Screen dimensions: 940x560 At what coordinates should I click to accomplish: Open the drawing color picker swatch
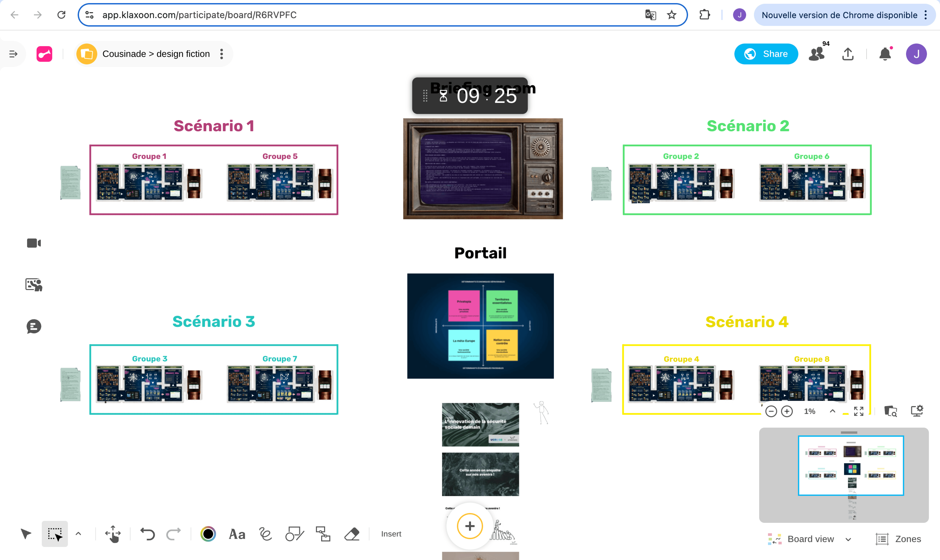pos(208,534)
